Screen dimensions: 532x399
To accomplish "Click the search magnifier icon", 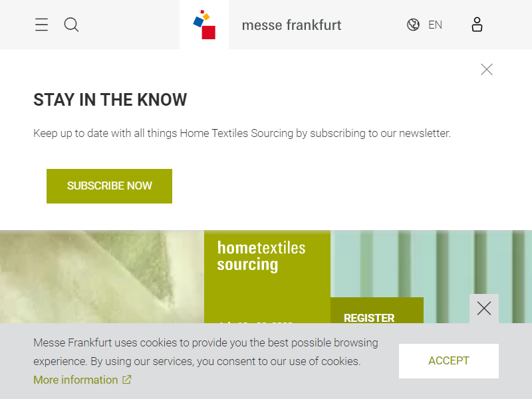I will click(71, 25).
